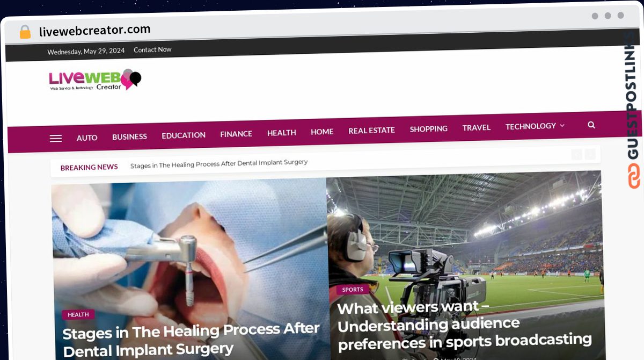Click previous breaking news arrow

tap(576, 155)
